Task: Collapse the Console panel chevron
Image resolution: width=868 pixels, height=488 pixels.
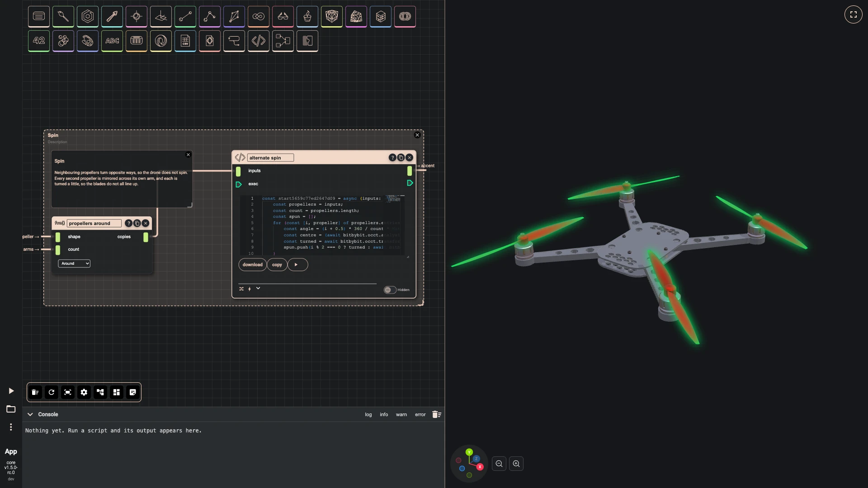Action: 30,414
